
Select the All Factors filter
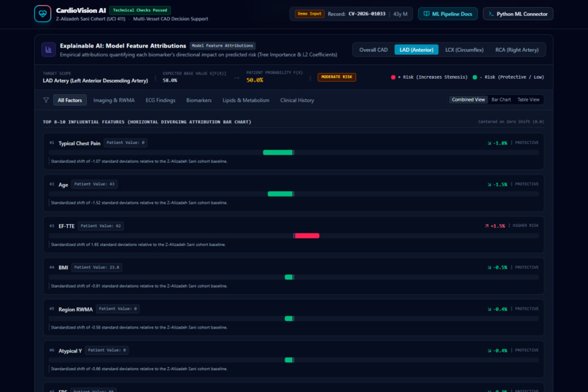point(70,100)
